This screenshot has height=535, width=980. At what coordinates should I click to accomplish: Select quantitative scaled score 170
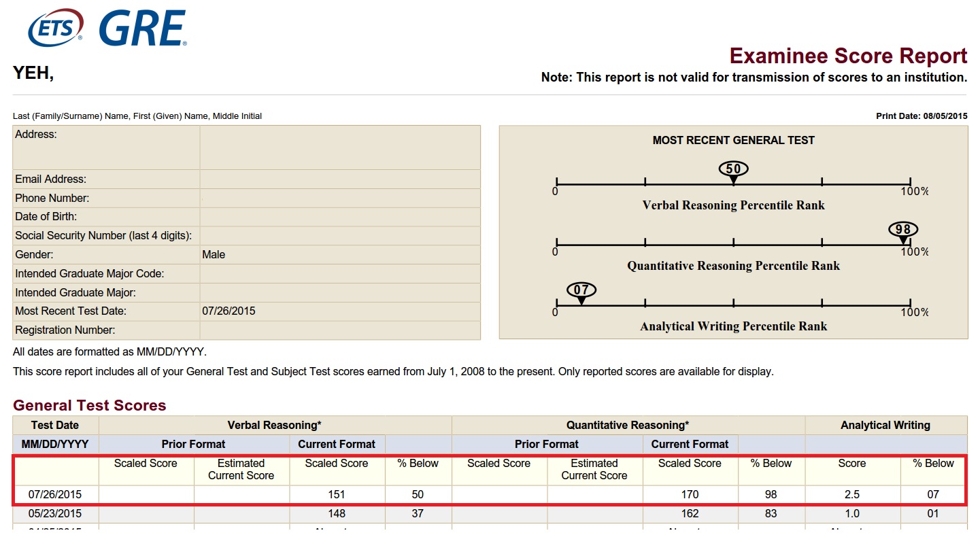click(x=690, y=495)
